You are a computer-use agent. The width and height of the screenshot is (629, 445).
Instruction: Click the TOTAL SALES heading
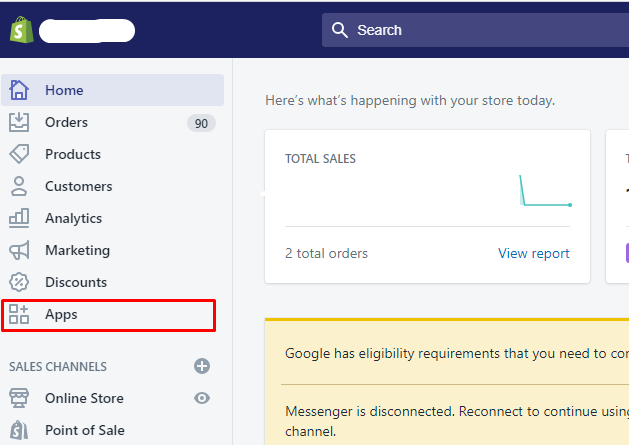coord(320,159)
